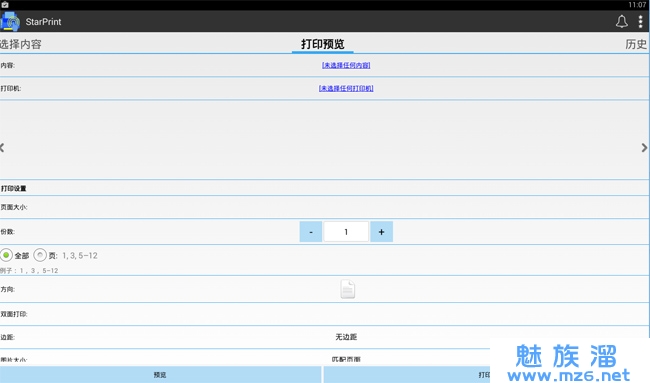This screenshot has width=650, height=383.
Task: Tap the status bar notification icon
Action: click(x=5, y=5)
